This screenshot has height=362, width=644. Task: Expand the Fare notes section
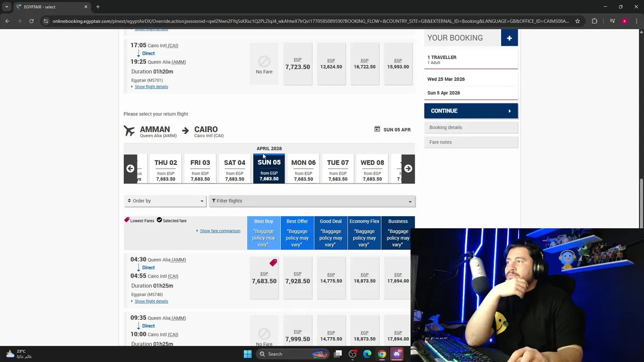[471, 142]
